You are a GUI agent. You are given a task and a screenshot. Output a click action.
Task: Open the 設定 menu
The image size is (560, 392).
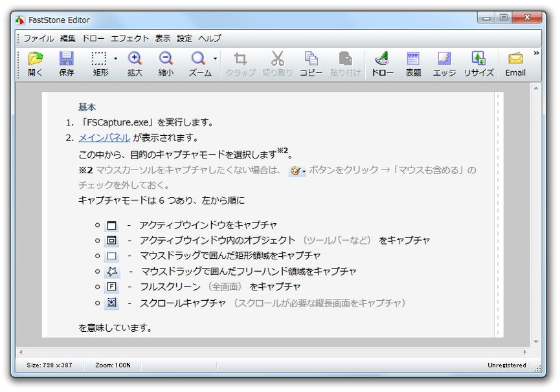tap(185, 39)
